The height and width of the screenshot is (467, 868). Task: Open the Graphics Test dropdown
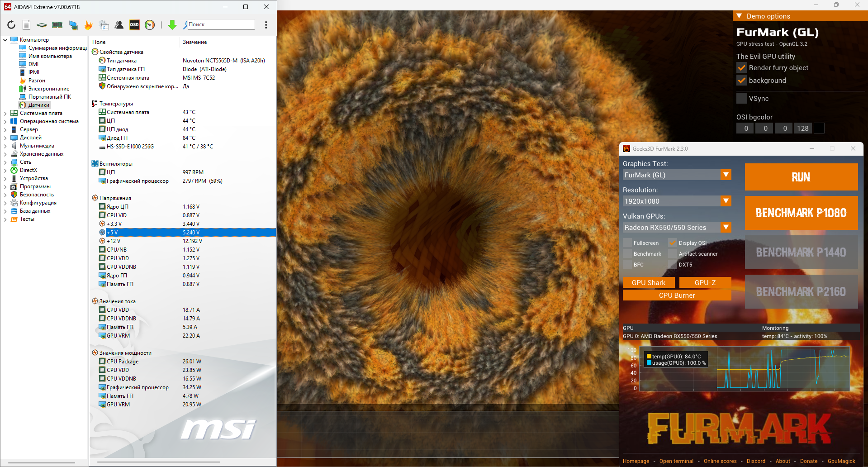(677, 175)
